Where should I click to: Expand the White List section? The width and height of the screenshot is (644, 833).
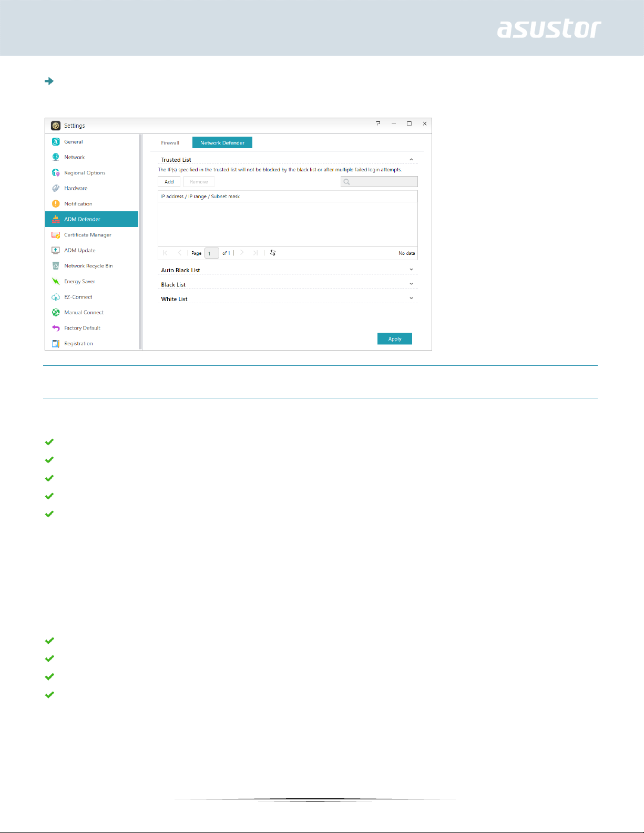(x=411, y=299)
